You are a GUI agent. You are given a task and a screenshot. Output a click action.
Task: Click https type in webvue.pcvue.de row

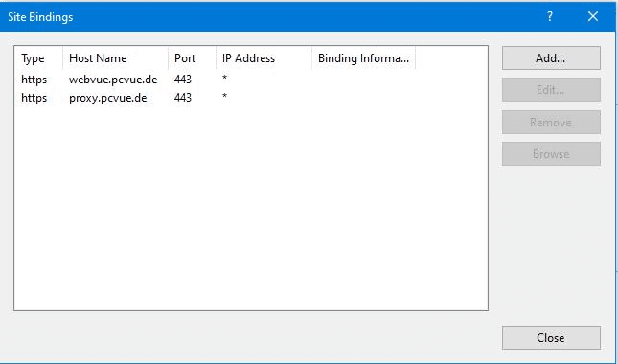34,80
